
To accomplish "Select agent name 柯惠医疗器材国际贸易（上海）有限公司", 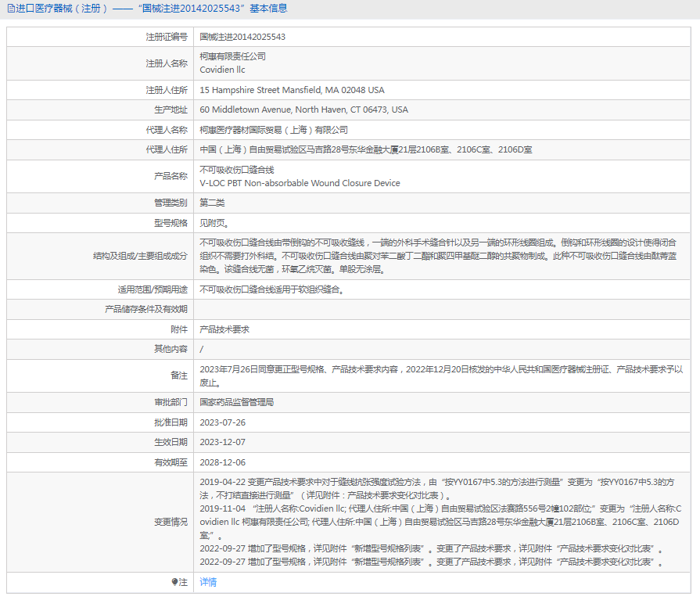I will click(x=274, y=130).
